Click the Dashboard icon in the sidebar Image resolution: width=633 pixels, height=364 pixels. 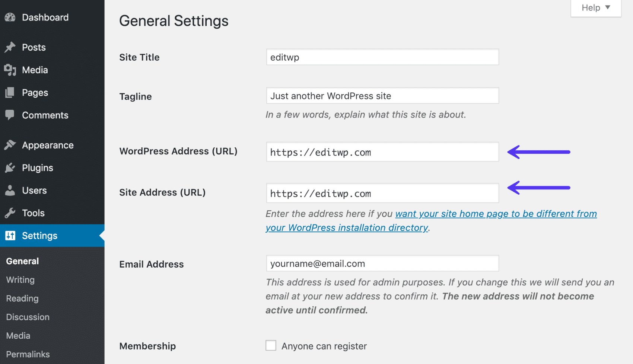tap(10, 17)
